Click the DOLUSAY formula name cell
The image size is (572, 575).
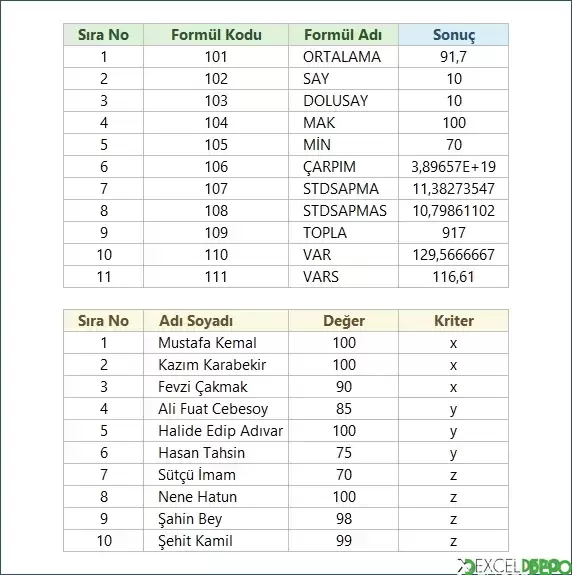coord(344,101)
